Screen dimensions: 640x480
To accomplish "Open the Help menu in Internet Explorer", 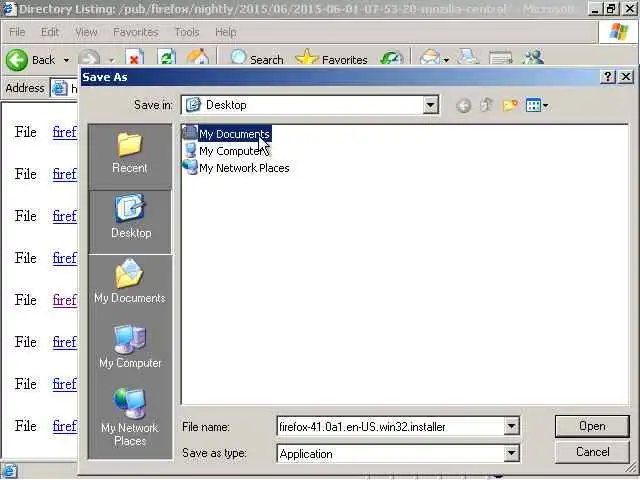I will (x=226, y=32).
